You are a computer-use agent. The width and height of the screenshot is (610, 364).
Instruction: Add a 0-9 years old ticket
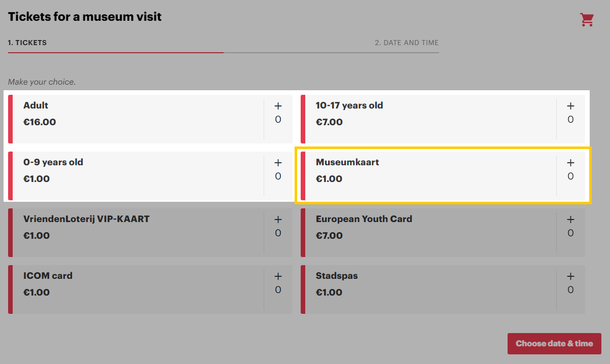pyautogui.click(x=278, y=163)
